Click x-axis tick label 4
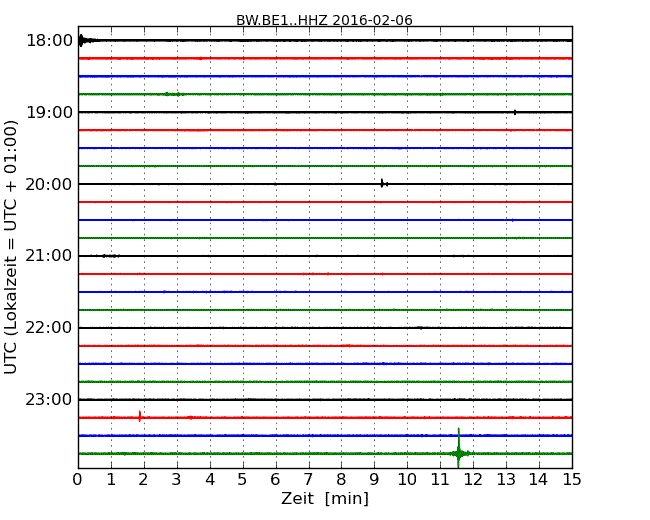Screen dimensions: 650x520 [x=210, y=480]
